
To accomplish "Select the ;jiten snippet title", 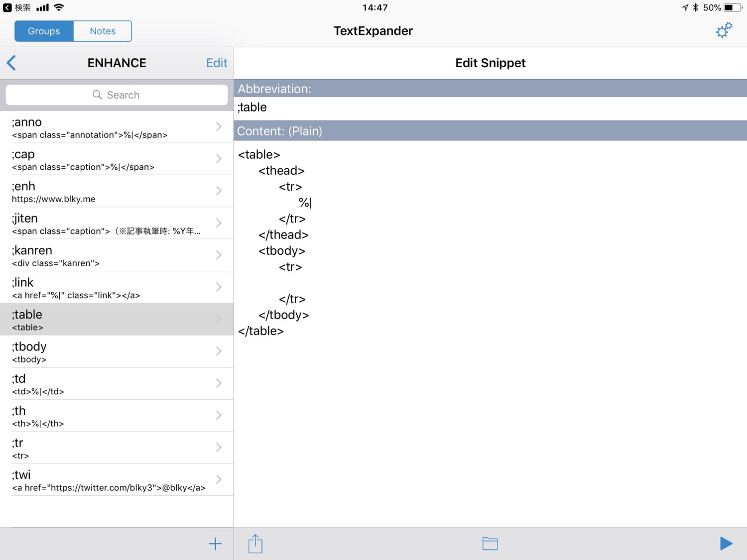I will 24,218.
